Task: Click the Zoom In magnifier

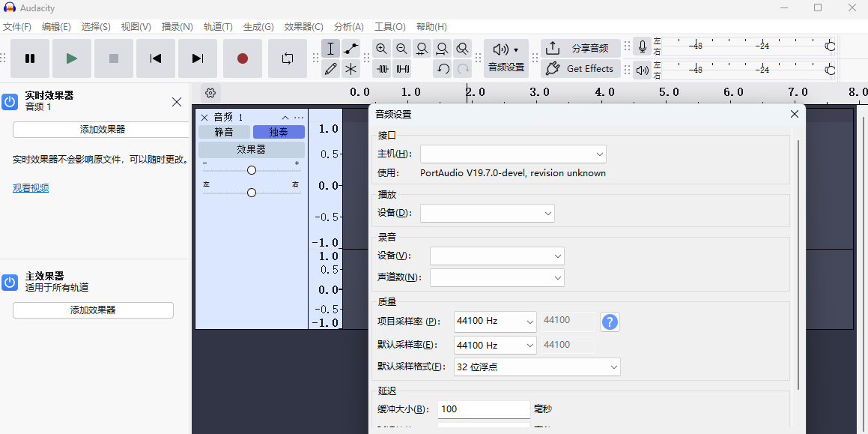Action: click(381, 49)
